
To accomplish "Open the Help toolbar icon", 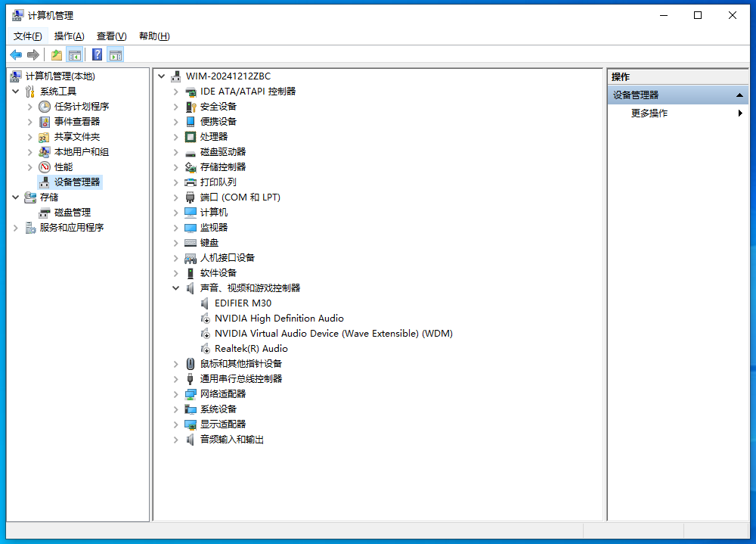I will click(97, 54).
